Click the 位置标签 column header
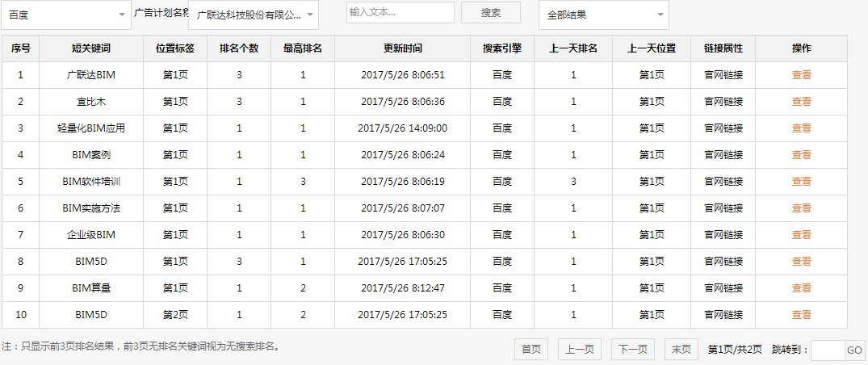The image size is (868, 365). point(175,48)
